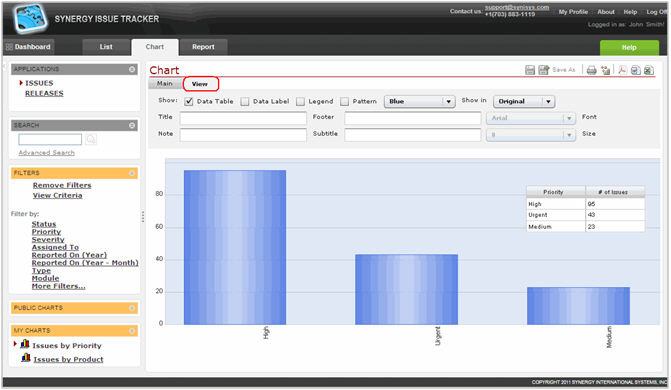
Task: Click into the Note field
Action: [243, 135]
